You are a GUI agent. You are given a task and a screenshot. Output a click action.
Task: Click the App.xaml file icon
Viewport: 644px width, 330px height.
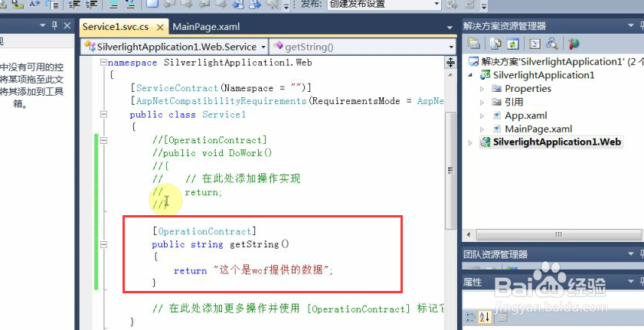(497, 116)
